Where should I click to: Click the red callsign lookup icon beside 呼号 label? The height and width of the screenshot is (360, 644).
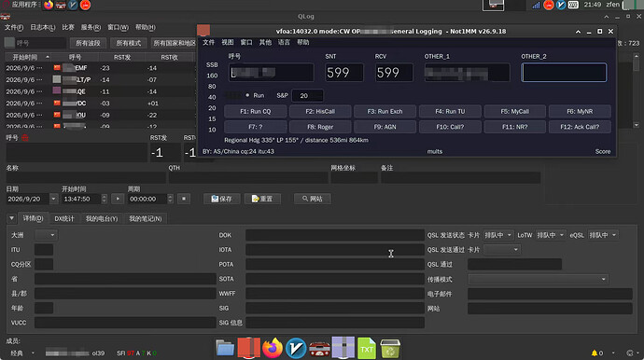pyautogui.click(x=24, y=138)
